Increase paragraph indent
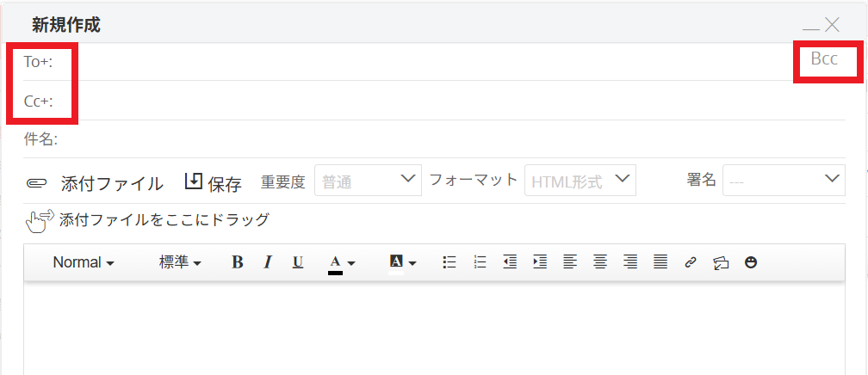 540,262
